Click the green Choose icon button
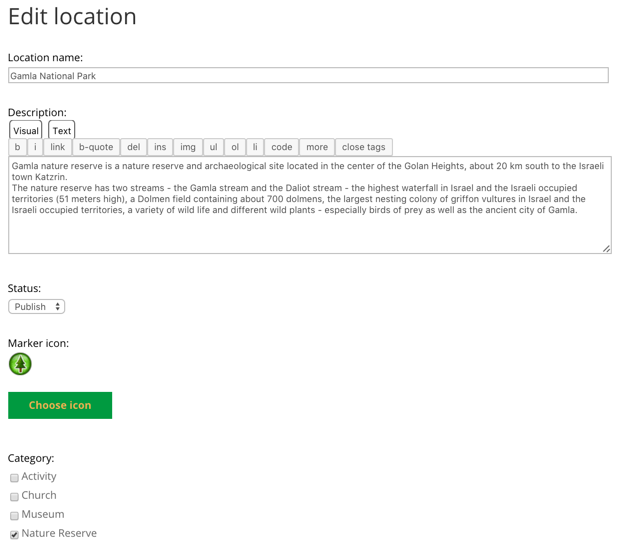 (x=60, y=405)
